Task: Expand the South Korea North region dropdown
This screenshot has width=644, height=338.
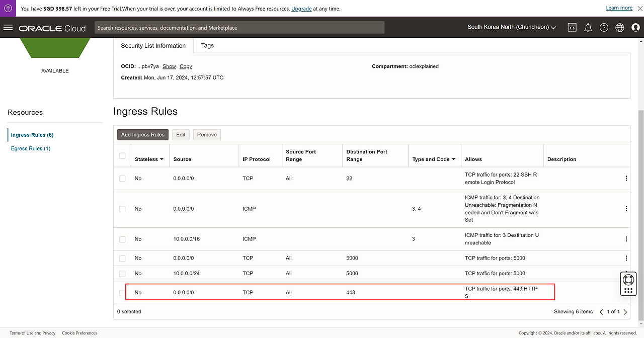Action: tap(512, 27)
